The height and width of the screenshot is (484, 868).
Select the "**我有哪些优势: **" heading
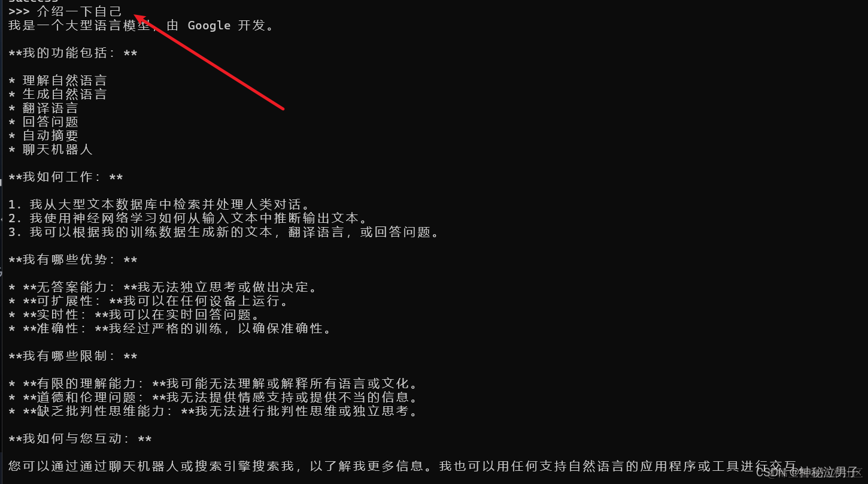(73, 260)
